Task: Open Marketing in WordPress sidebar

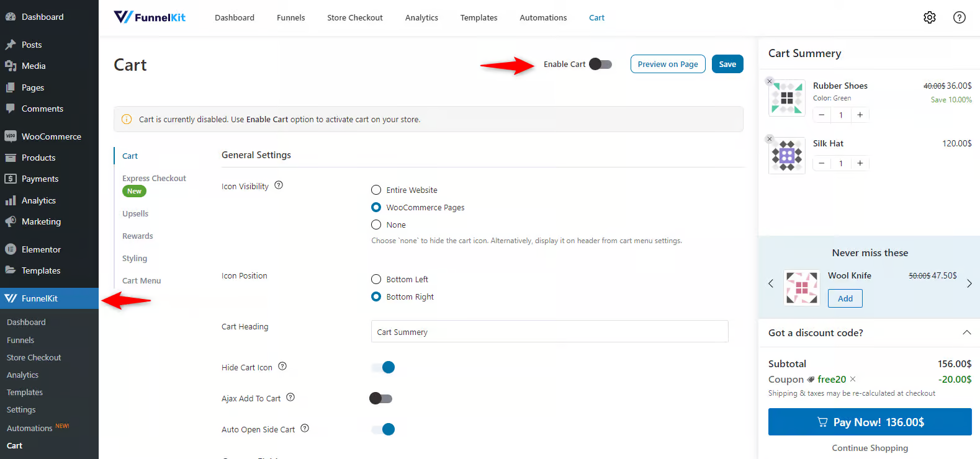Action: 49,221
